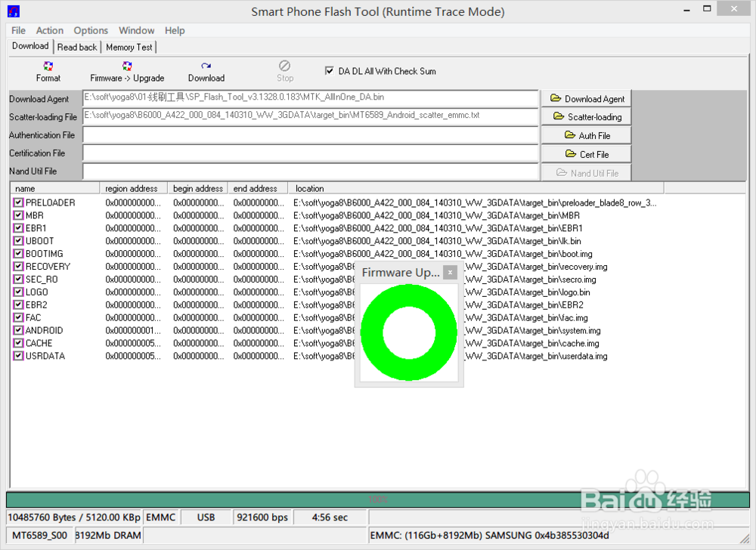The image size is (756, 550).
Task: Uncheck the UBOOT partition checkbox
Action: [18, 241]
